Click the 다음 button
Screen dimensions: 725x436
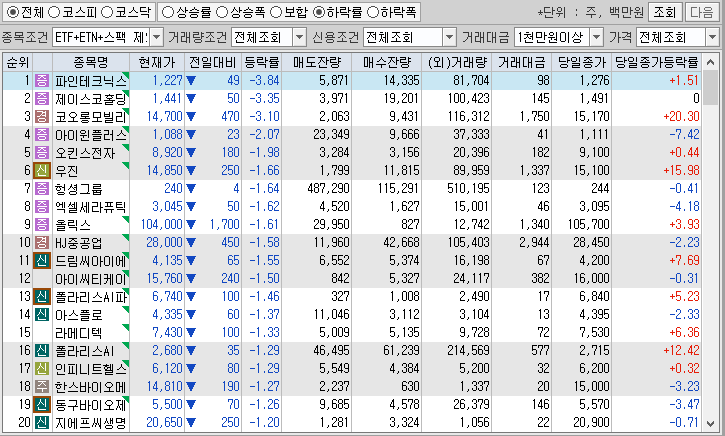click(701, 12)
